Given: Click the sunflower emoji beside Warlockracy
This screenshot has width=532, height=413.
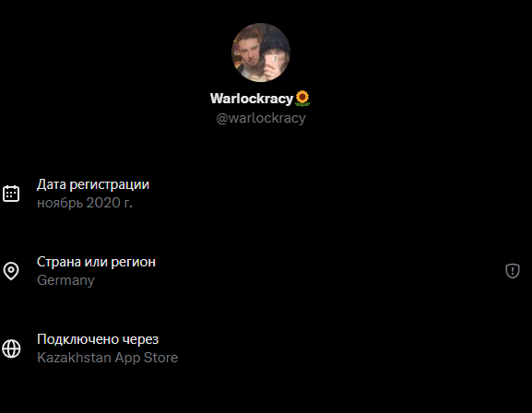Looking at the screenshot, I should pyautogui.click(x=302, y=99).
